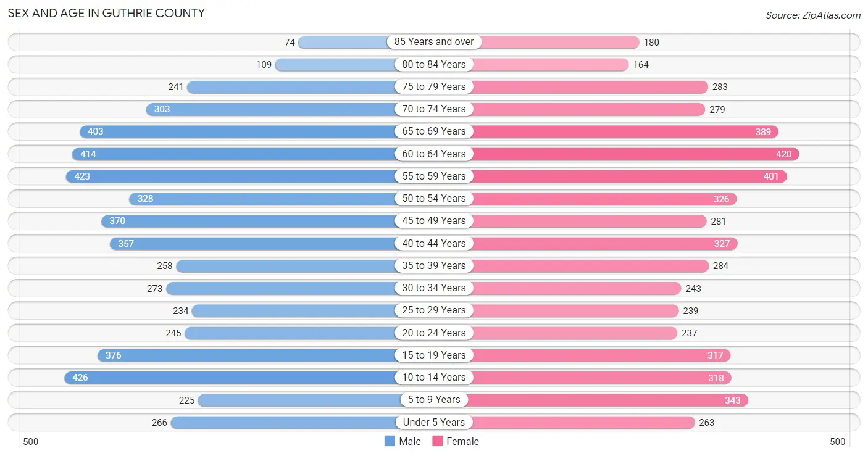The image size is (868, 456).
Task: Select the male bar for 10 to 14 Years
Action: coord(230,378)
